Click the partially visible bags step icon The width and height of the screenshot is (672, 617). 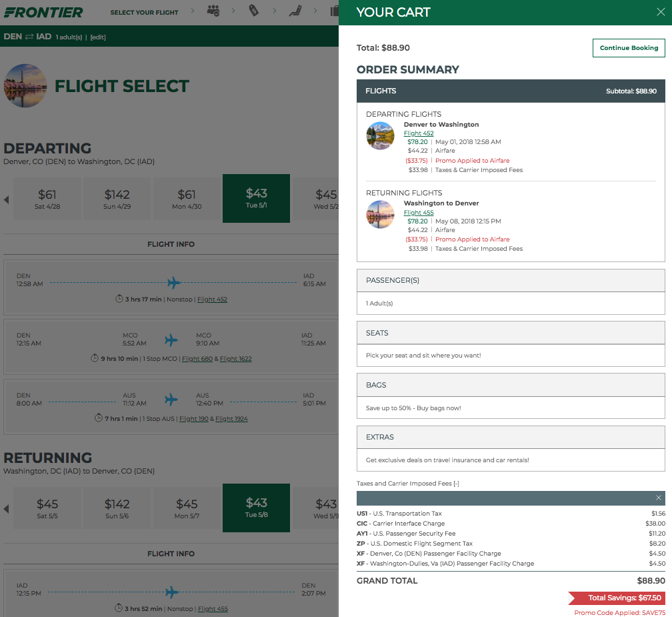334,11
